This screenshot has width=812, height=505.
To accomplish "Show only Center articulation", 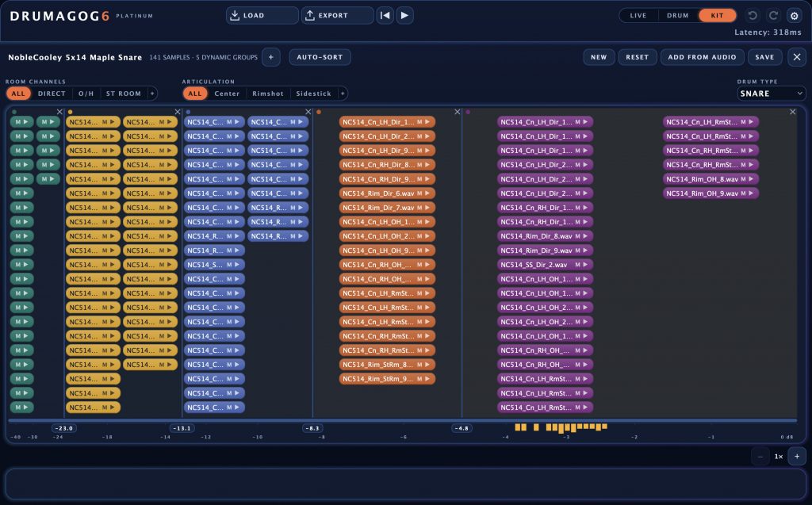I will click(227, 94).
